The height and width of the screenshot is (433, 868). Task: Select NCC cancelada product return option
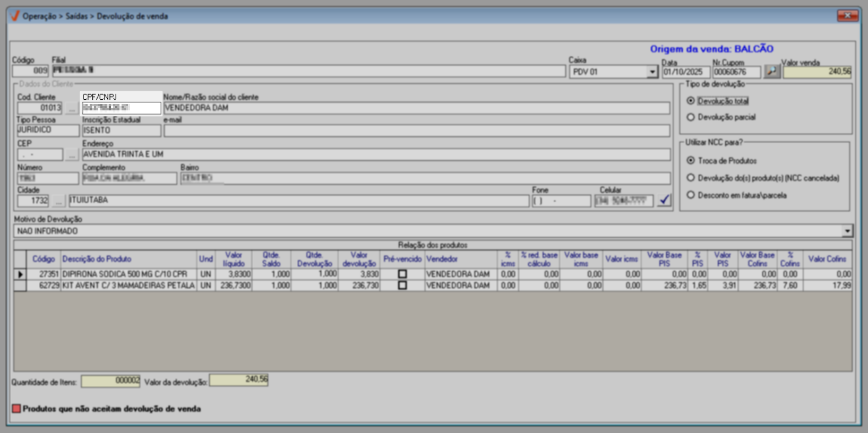point(691,178)
